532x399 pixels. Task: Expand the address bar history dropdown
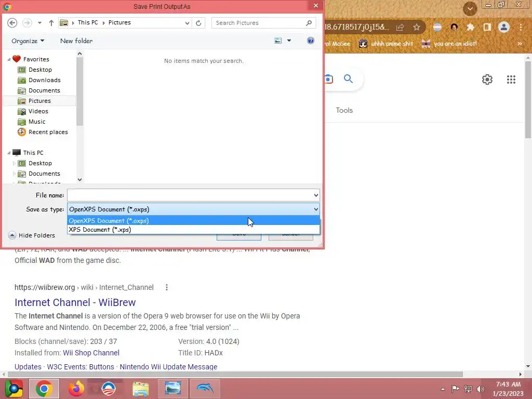pyautogui.click(x=187, y=23)
